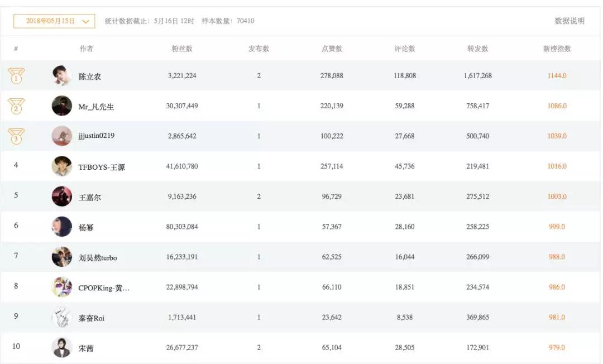Open 宋茜 author profile
Screen dimensions: 603x364
86,348
